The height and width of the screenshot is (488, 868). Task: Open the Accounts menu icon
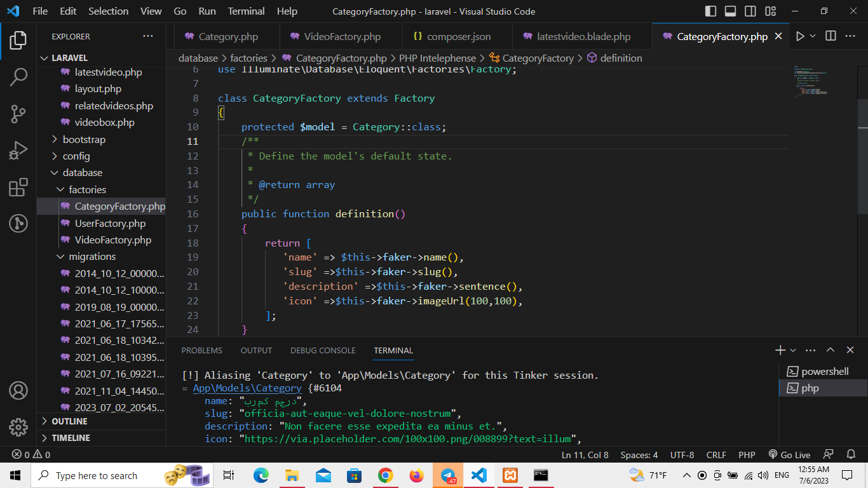coord(18,390)
